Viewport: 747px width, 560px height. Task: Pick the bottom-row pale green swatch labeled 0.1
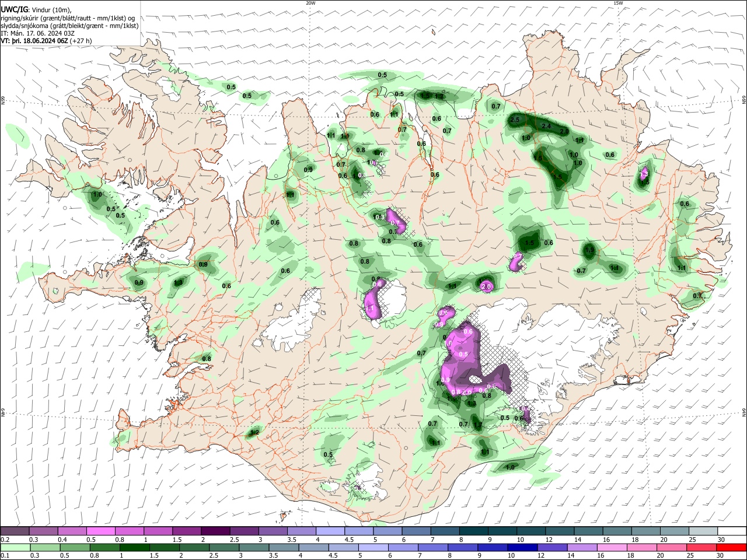15,547
